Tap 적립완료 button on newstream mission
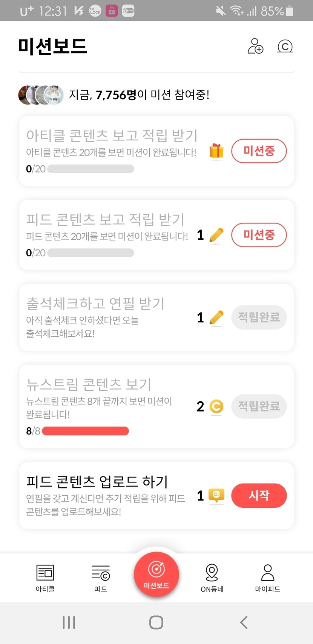The image size is (313, 644). click(259, 406)
